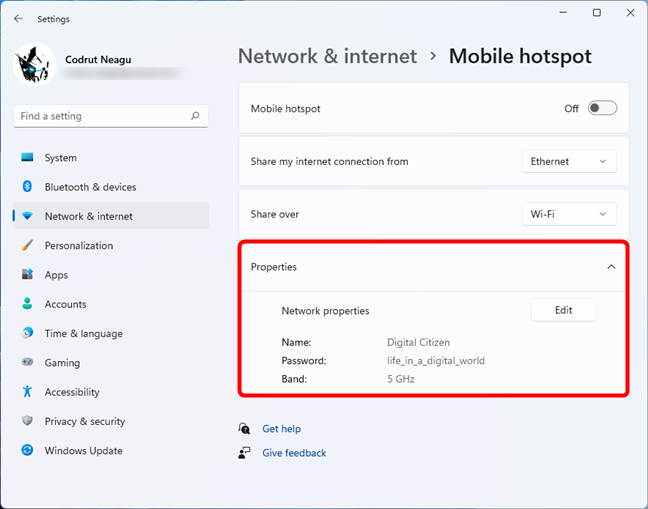648x509 pixels.
Task: Minimize the Settings window
Action: tap(563, 13)
